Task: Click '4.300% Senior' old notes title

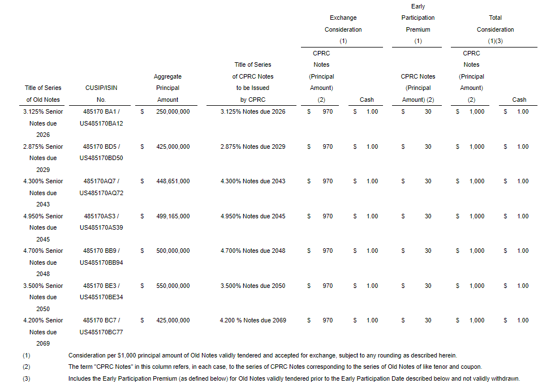Action: [x=43, y=181]
